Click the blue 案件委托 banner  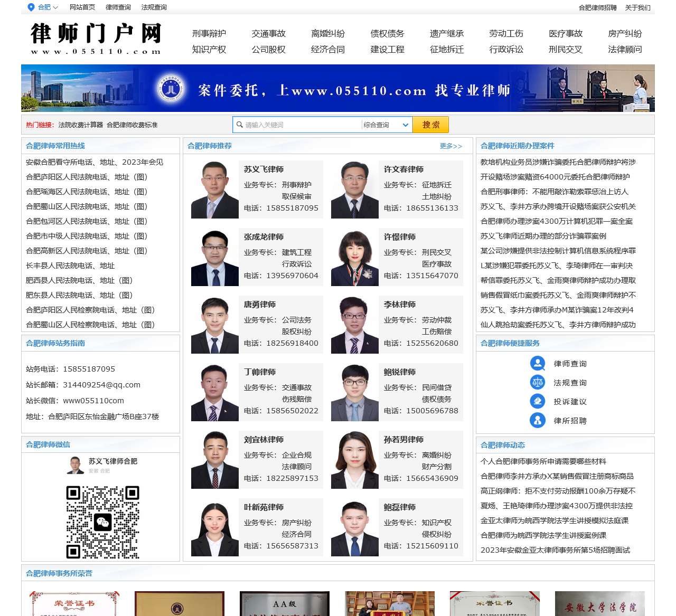click(338, 88)
